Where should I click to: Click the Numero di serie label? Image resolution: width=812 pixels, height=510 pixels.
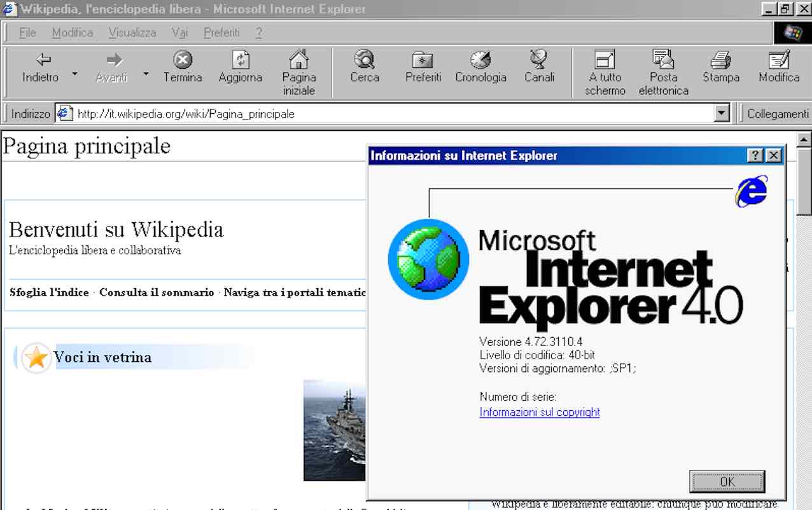[x=518, y=397]
